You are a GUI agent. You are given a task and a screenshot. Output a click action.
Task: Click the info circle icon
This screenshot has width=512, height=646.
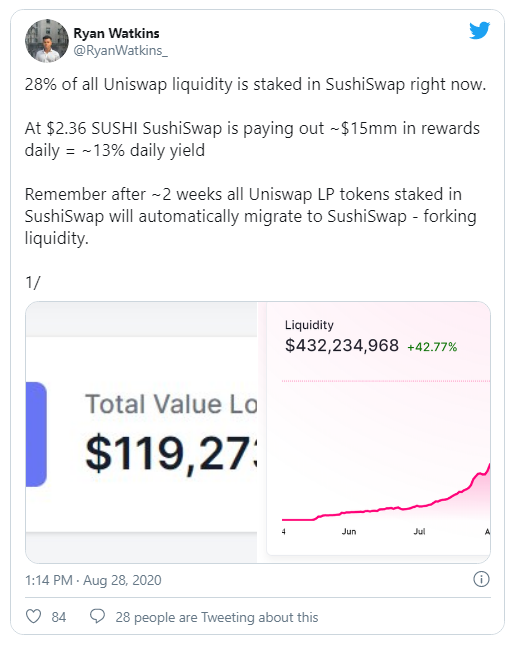point(481,579)
